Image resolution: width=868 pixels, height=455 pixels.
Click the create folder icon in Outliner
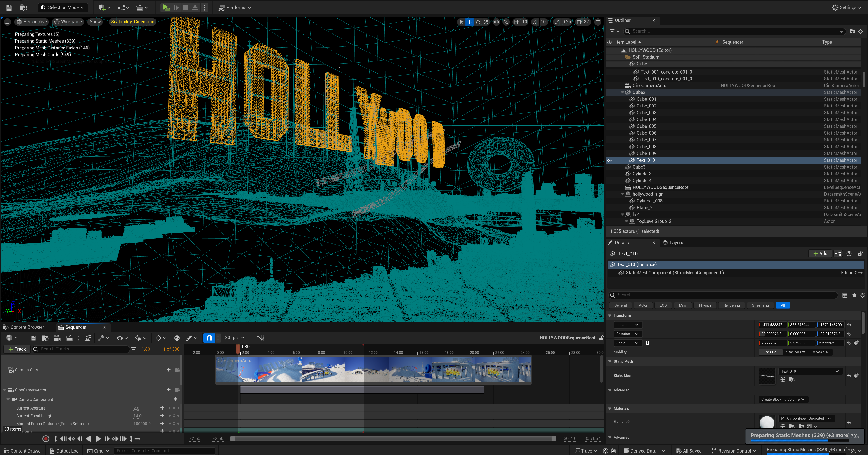click(852, 31)
